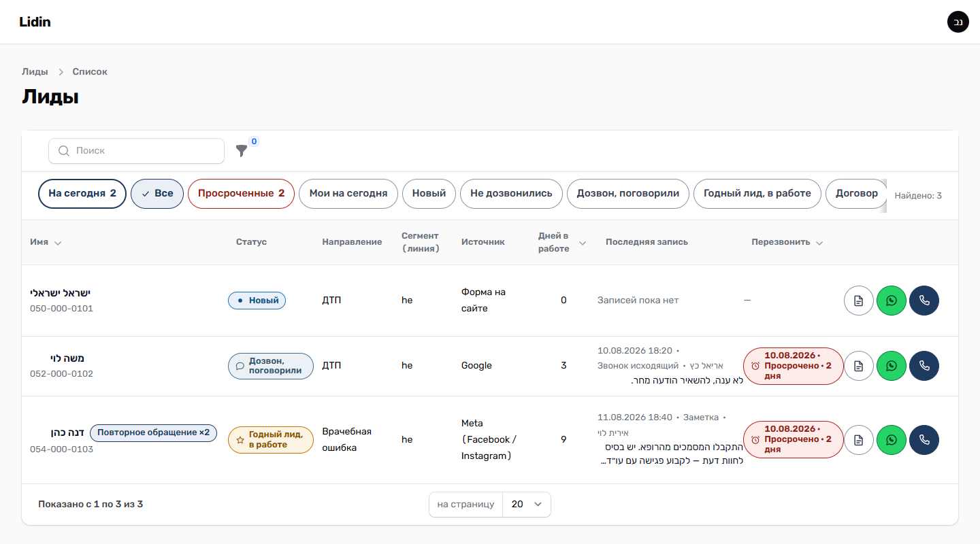This screenshot has height=544, width=980.
Task: Select the 'Договор' filter chip
Action: pyautogui.click(x=856, y=193)
